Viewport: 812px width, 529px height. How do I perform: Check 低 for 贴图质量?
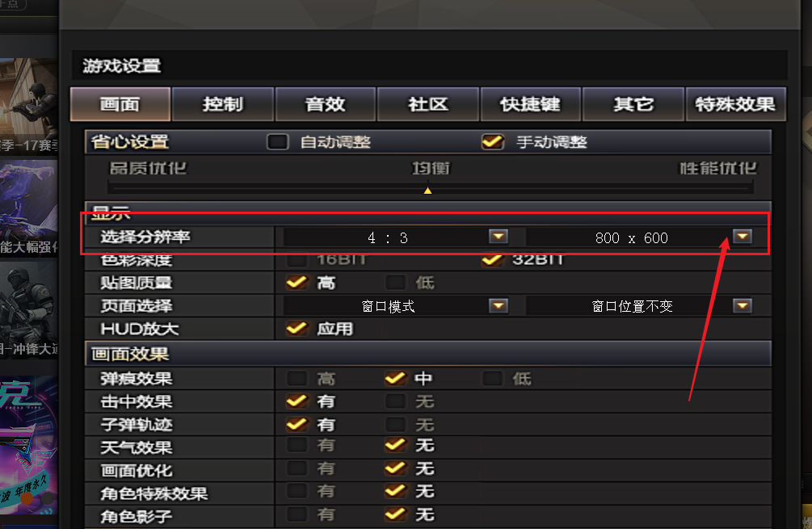coord(396,283)
